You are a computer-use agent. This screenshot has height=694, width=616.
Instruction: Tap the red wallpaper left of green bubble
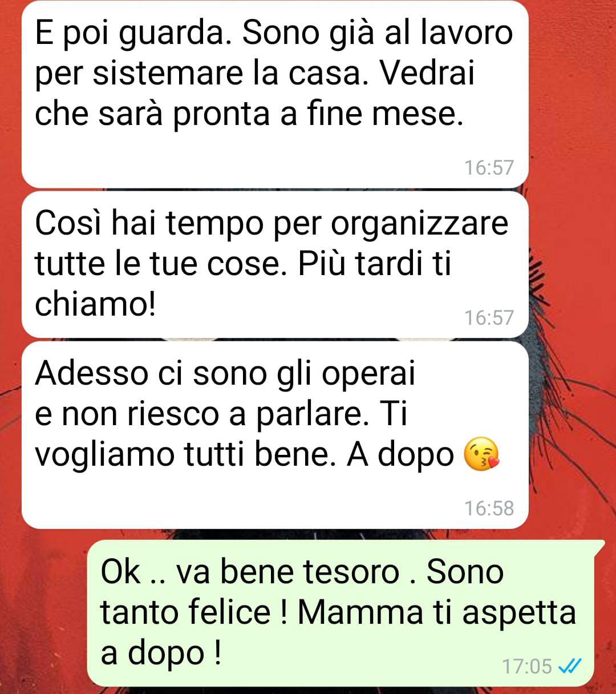pyautogui.click(x=43, y=616)
